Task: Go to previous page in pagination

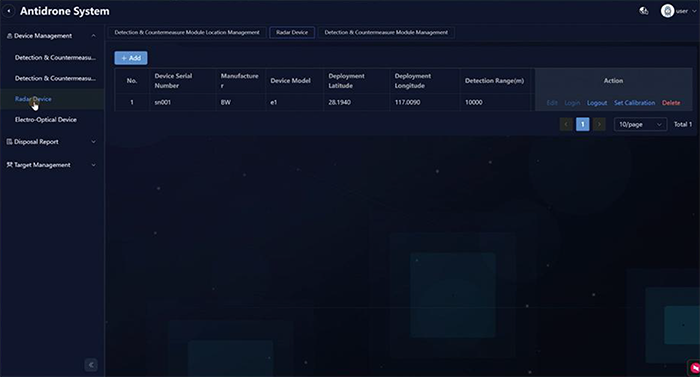Action: (x=566, y=124)
